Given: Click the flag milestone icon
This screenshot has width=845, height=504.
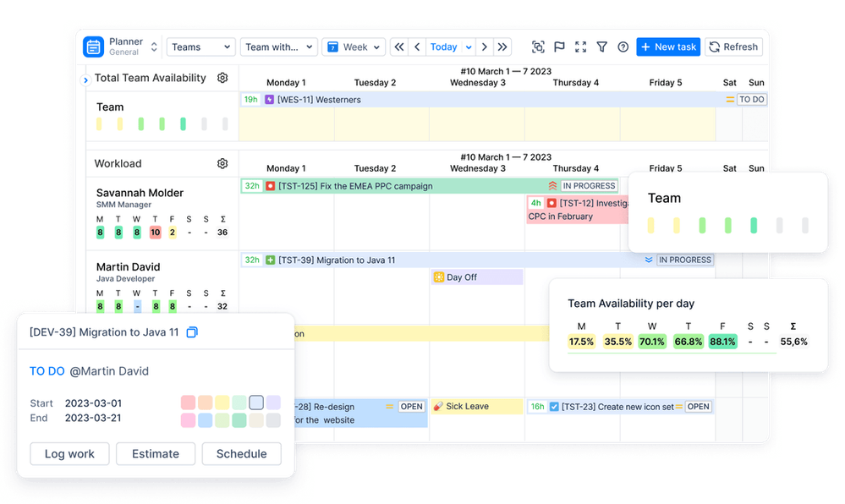Looking at the screenshot, I should point(559,47).
